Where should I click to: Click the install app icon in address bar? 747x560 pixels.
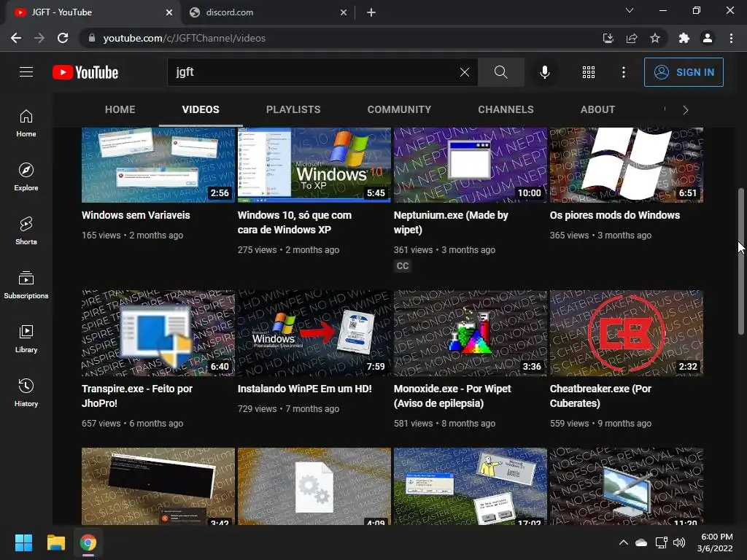pos(608,38)
